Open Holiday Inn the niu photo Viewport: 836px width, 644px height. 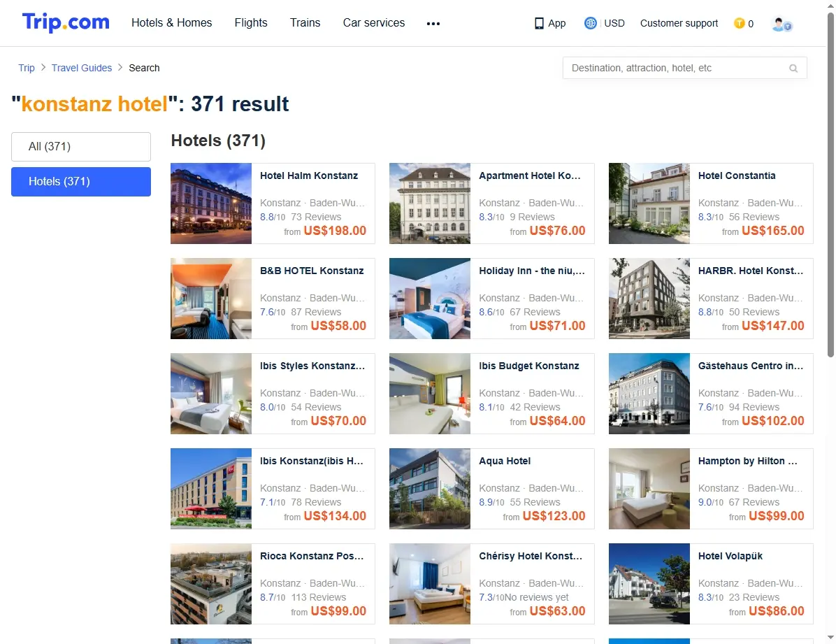click(x=430, y=299)
